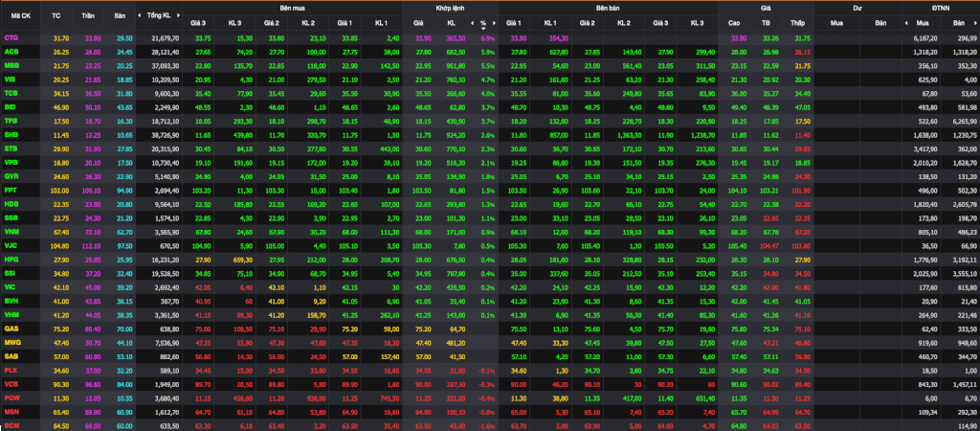Click the 6.9% change in CTG row

point(487,38)
